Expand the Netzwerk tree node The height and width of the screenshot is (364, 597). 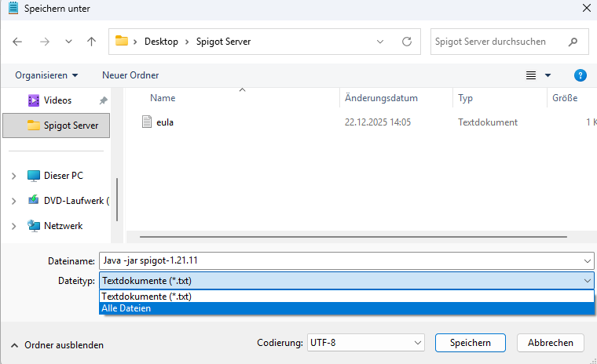pyautogui.click(x=13, y=226)
